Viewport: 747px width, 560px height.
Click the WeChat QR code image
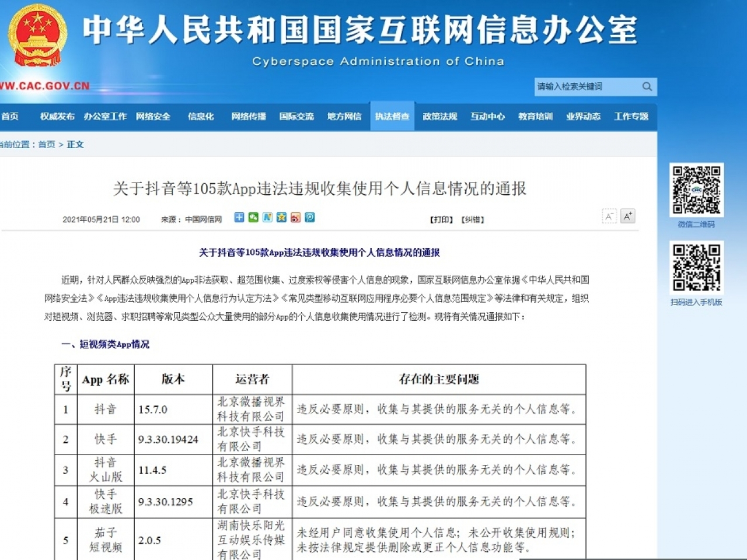point(696,190)
